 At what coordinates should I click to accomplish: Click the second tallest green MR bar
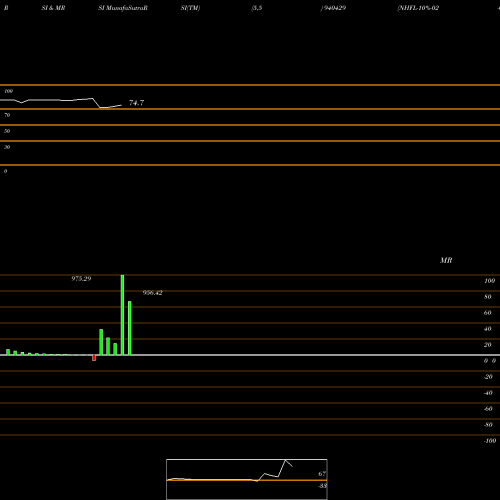130,328
